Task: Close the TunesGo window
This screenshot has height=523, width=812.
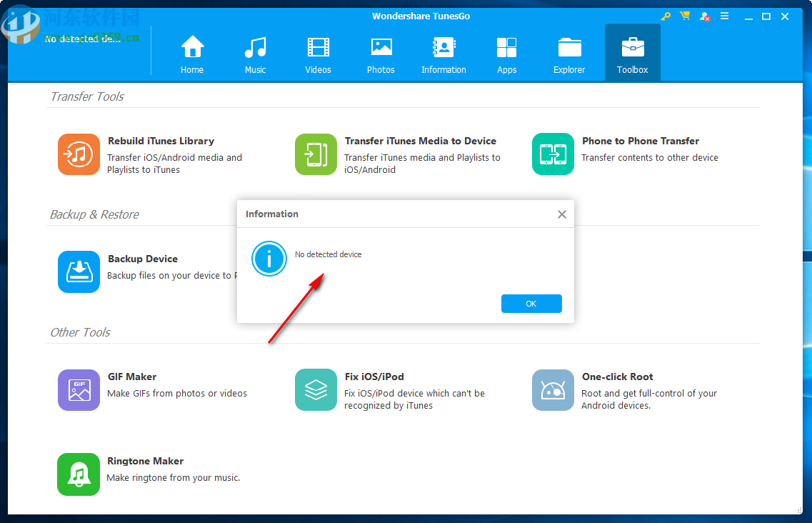Action: click(x=785, y=16)
